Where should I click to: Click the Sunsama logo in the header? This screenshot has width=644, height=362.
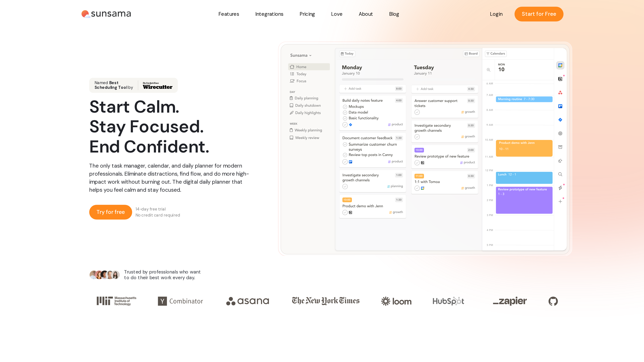(x=106, y=14)
